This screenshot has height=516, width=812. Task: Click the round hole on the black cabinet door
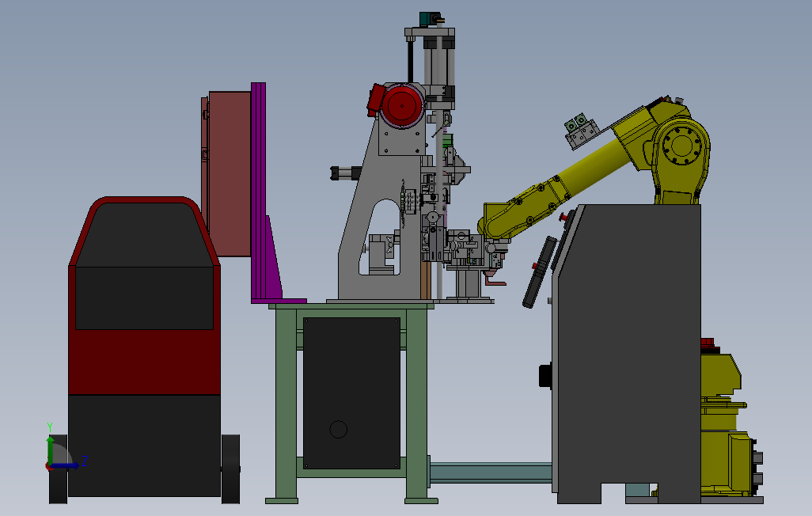click(338, 429)
